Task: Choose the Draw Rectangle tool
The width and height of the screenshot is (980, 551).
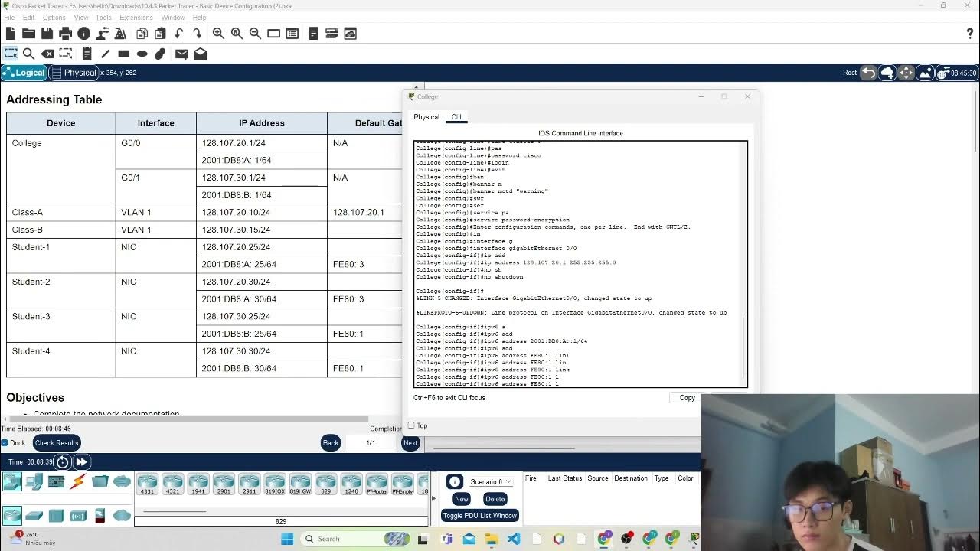Action: click(x=123, y=54)
